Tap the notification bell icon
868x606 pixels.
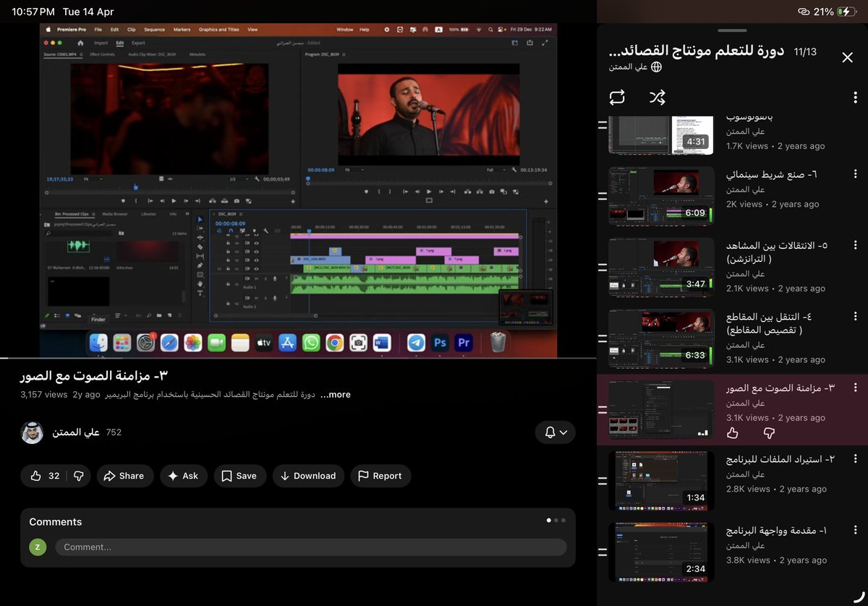pyautogui.click(x=548, y=432)
